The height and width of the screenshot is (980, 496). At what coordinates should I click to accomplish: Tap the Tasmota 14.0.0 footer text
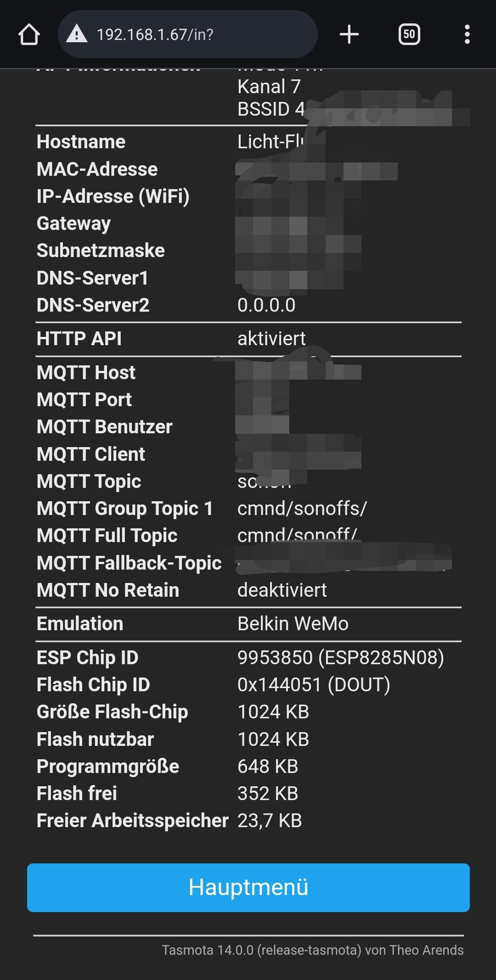313,950
